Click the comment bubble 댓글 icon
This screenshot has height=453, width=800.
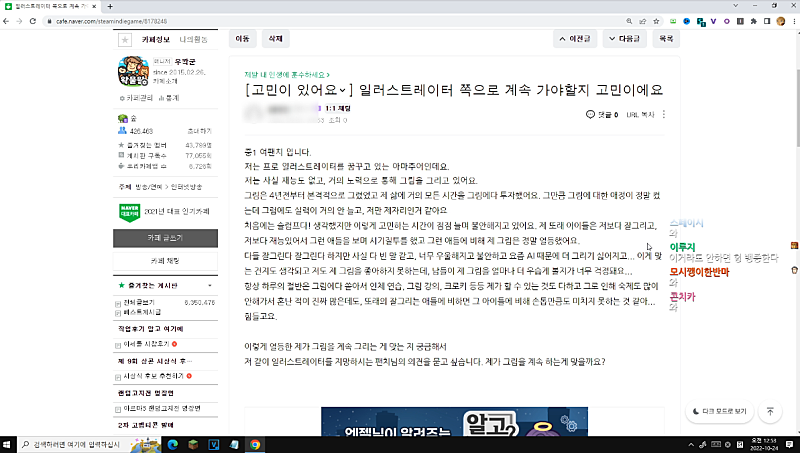pos(590,115)
